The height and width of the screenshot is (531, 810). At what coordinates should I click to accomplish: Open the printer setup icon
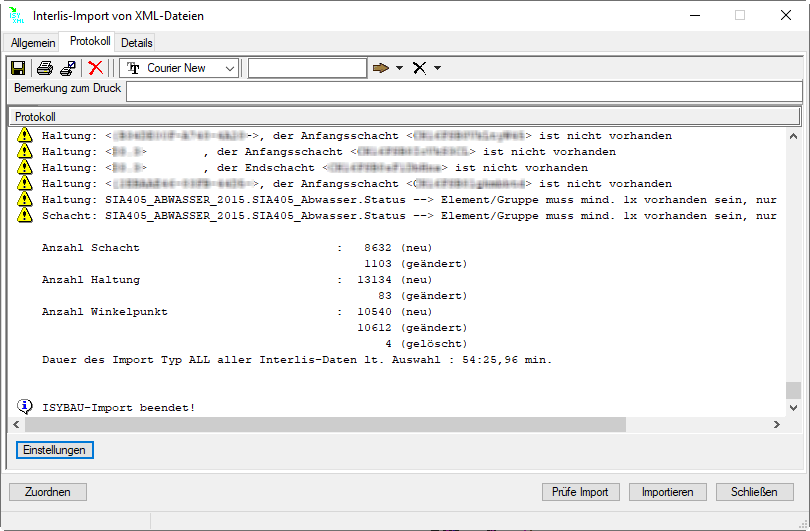tap(67, 68)
